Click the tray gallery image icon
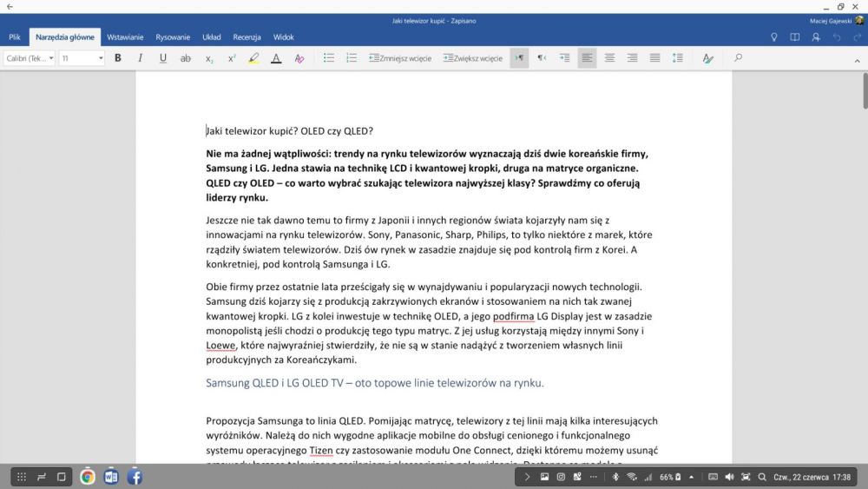The width and height of the screenshot is (868, 489). tap(545, 477)
